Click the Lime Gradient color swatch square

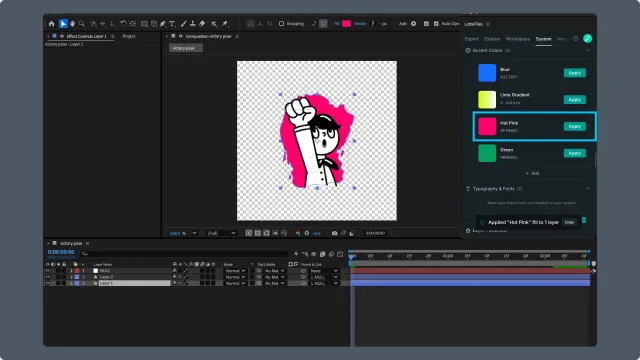click(x=487, y=100)
